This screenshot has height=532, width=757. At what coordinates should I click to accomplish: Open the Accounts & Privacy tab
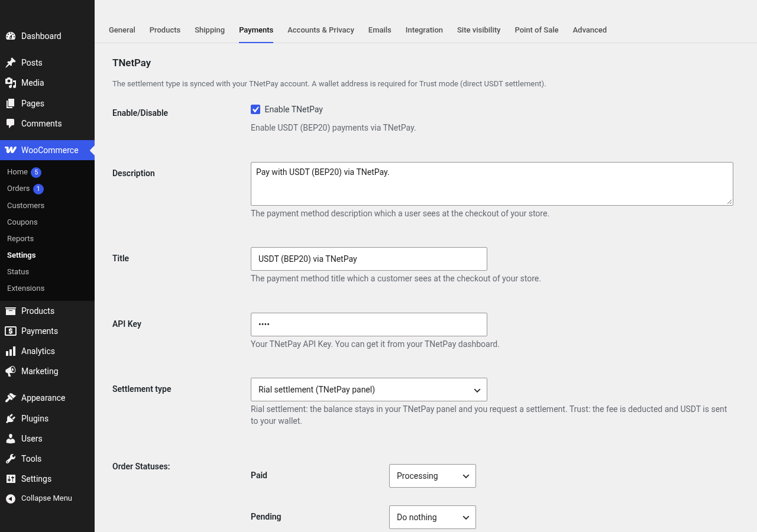click(x=321, y=30)
